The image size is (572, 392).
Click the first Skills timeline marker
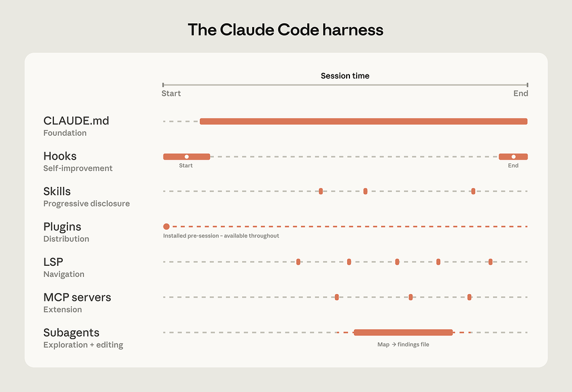pos(320,191)
